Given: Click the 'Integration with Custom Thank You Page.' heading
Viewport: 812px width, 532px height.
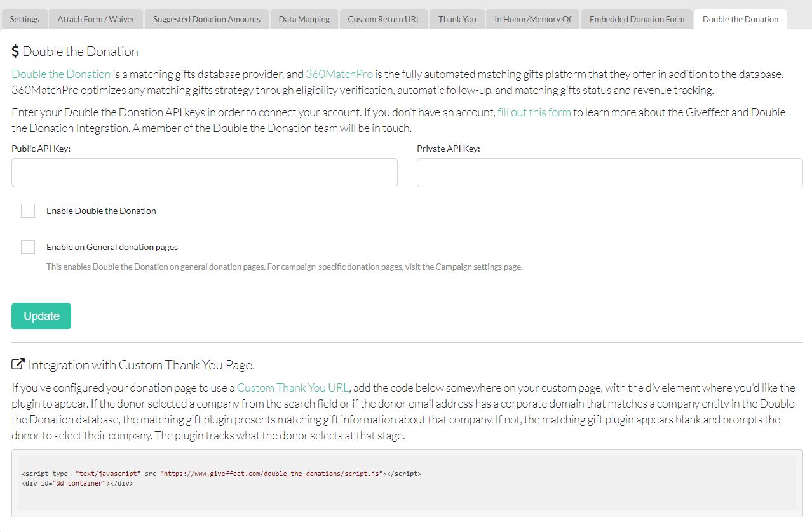Looking at the screenshot, I should click(141, 365).
